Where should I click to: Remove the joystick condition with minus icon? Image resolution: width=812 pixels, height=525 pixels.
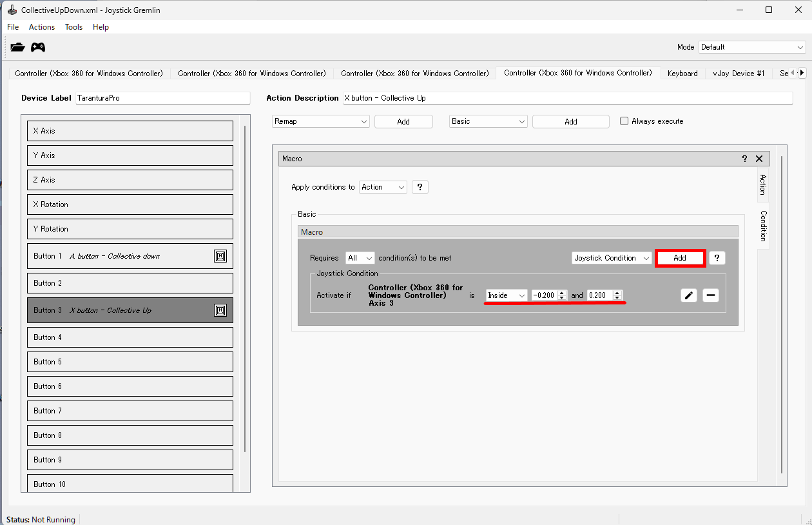(710, 295)
